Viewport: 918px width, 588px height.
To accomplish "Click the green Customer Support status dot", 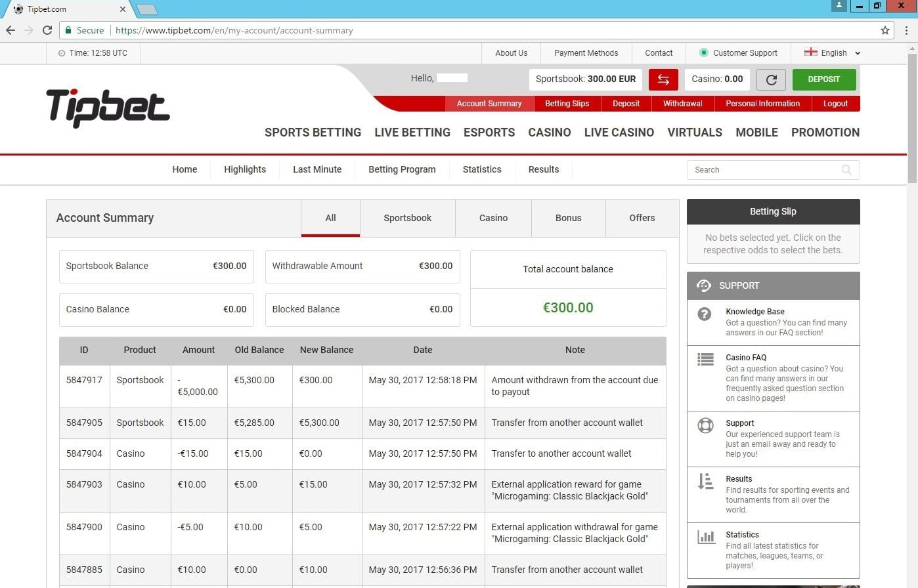I will click(704, 52).
